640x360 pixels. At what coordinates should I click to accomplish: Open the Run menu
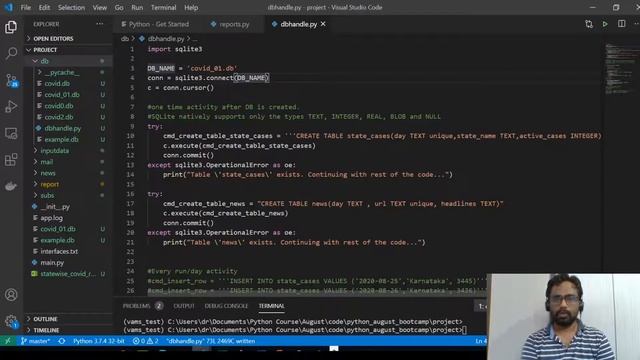pyautogui.click(x=137, y=7)
